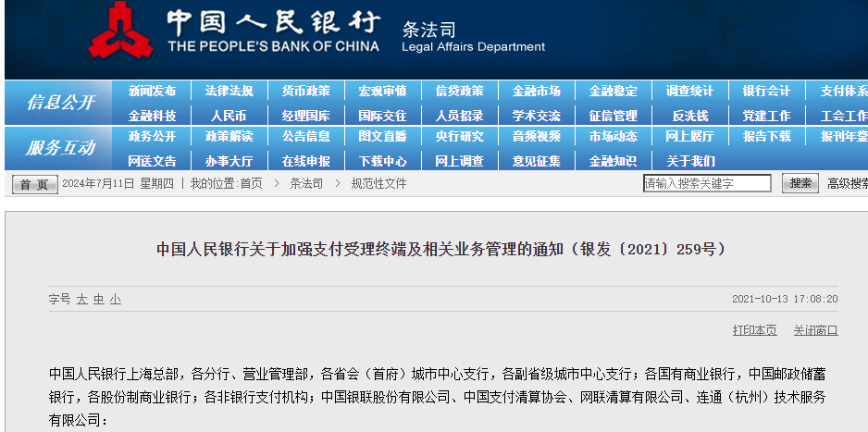868x432 pixels.
Task: Select 调查统计 menu item
Action: coord(689,92)
